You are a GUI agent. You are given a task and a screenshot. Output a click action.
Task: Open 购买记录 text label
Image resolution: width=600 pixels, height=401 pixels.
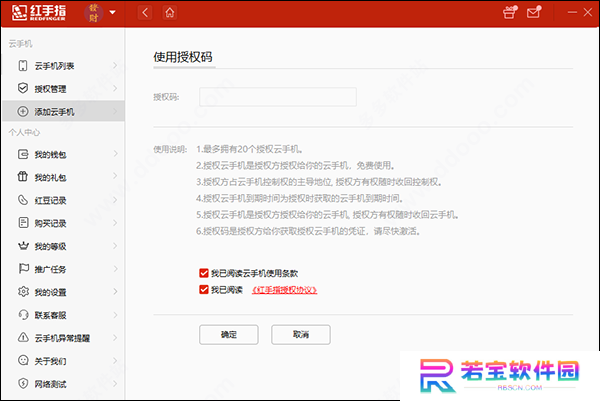[x=51, y=223]
